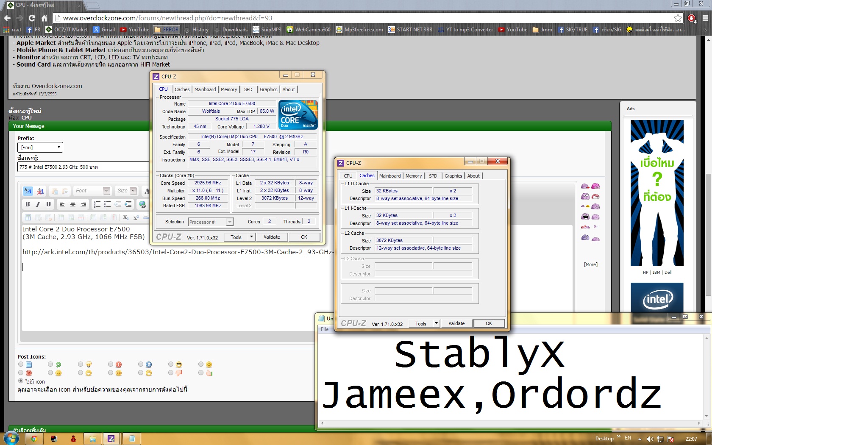Viewport: 868px width, 445px height.
Task: Click the ark.intel.com URL in message
Action: [x=178, y=252]
